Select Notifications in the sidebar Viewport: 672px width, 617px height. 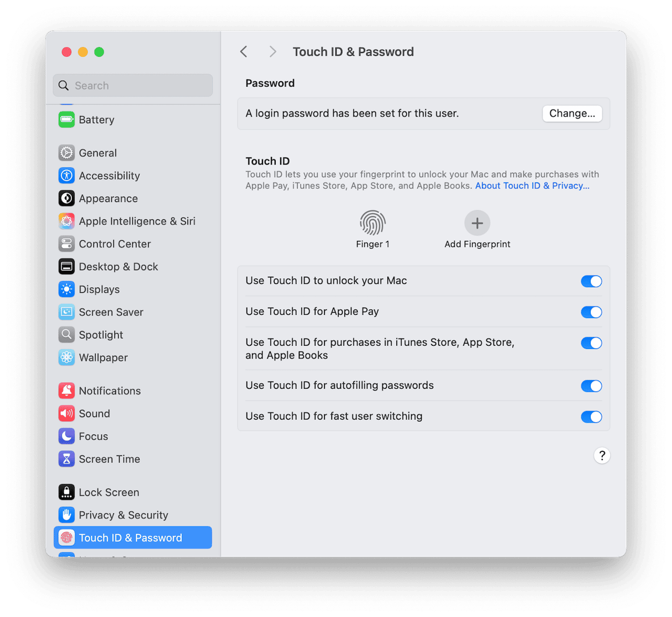click(133, 391)
